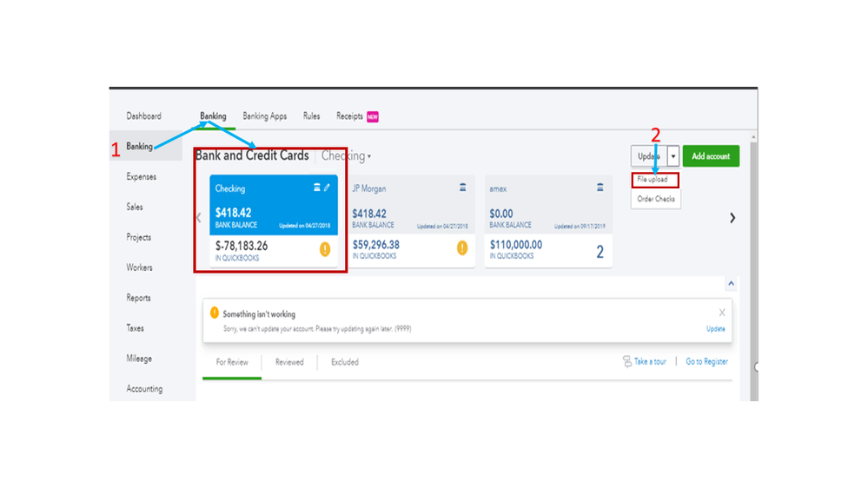Viewport: 868px width, 488px height.
Task: Click the Take a tour icon
Action: click(x=626, y=361)
